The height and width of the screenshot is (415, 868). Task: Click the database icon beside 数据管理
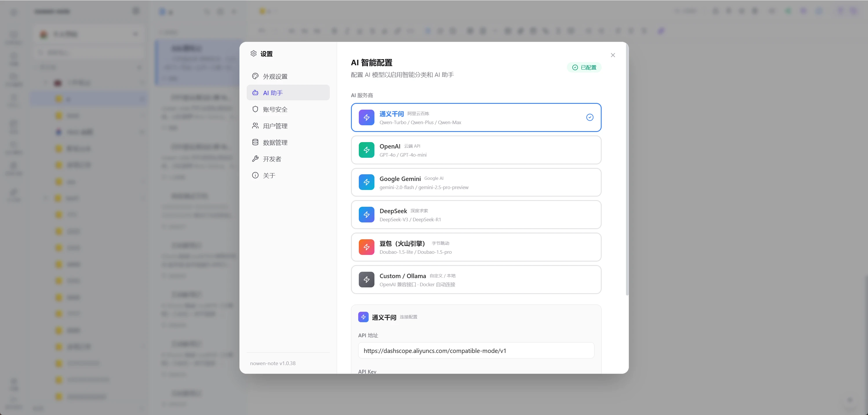coord(255,142)
